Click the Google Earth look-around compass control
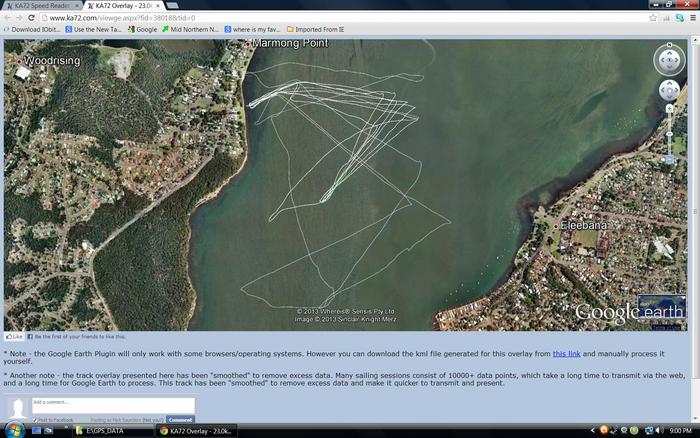700x438 pixels. point(669,59)
